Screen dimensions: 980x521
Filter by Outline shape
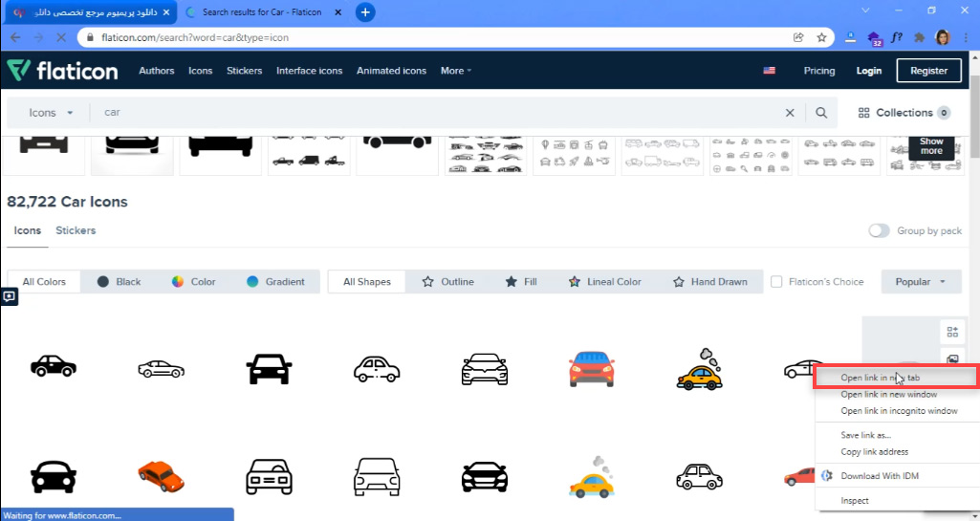[x=448, y=282]
